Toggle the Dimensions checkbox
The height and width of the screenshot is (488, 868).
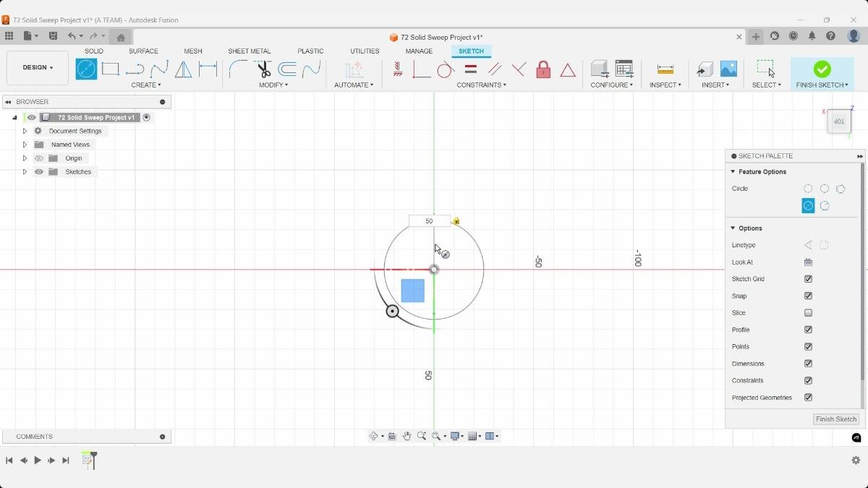pos(808,364)
